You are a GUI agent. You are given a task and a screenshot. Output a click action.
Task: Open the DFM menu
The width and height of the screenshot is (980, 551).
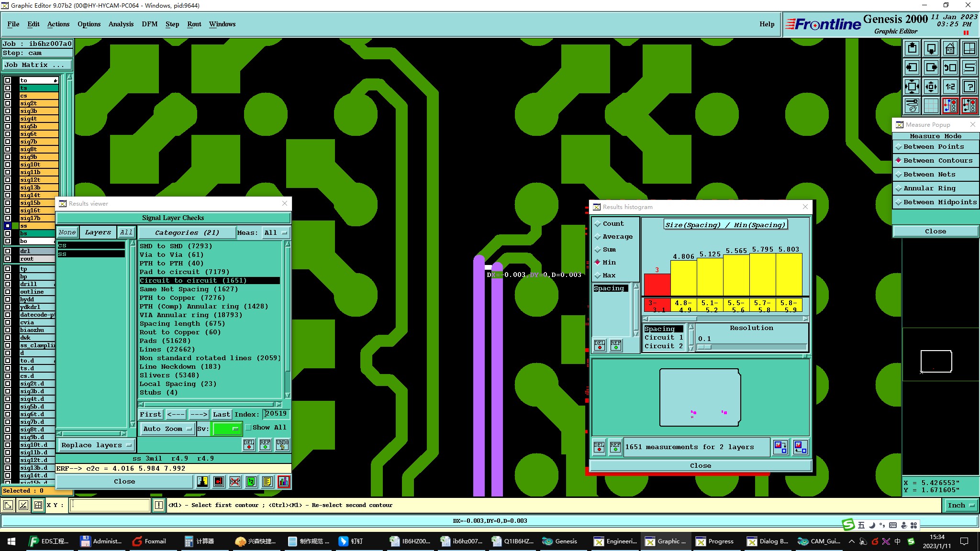[149, 24]
